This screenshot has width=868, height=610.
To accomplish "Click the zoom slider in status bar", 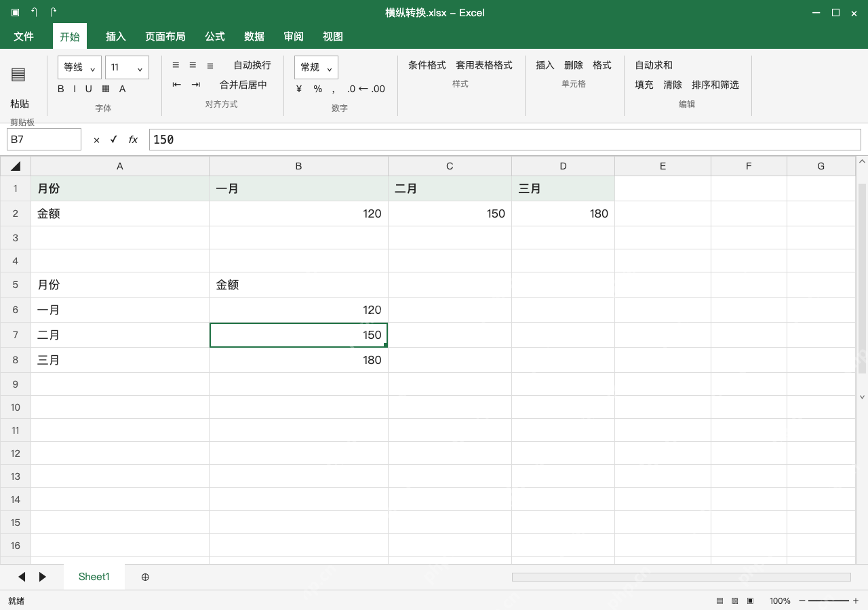I will pyautogui.click(x=829, y=601).
